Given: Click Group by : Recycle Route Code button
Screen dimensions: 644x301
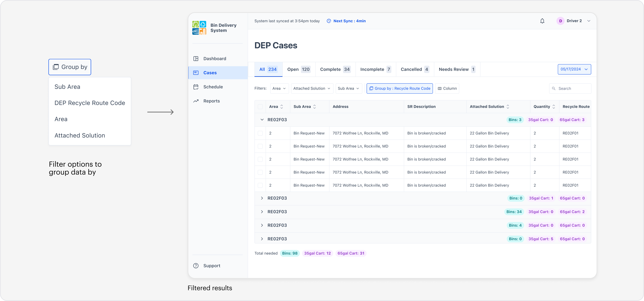Looking at the screenshot, I should (x=399, y=88).
